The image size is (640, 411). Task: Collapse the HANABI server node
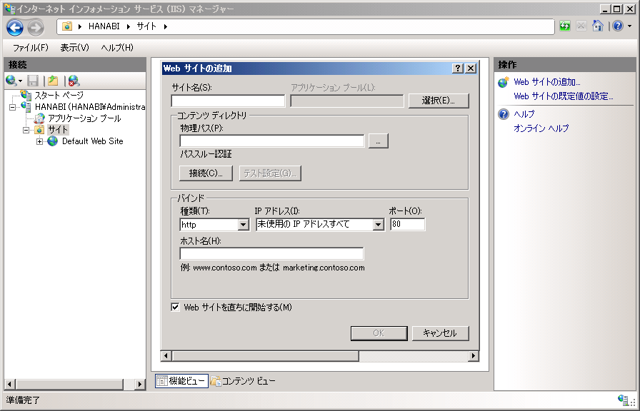pyautogui.click(x=13, y=107)
